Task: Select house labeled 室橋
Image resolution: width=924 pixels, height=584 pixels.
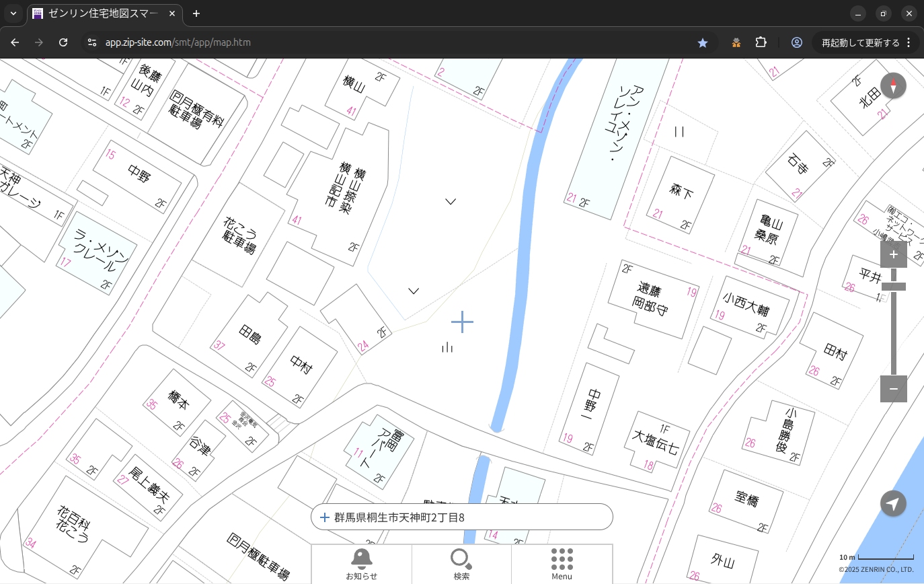Action: (x=746, y=499)
